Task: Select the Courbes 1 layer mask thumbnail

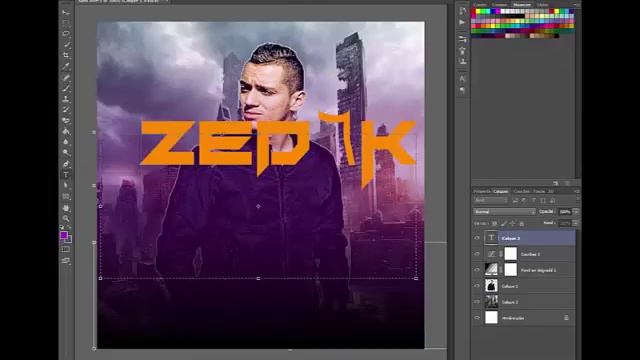Action: click(511, 253)
